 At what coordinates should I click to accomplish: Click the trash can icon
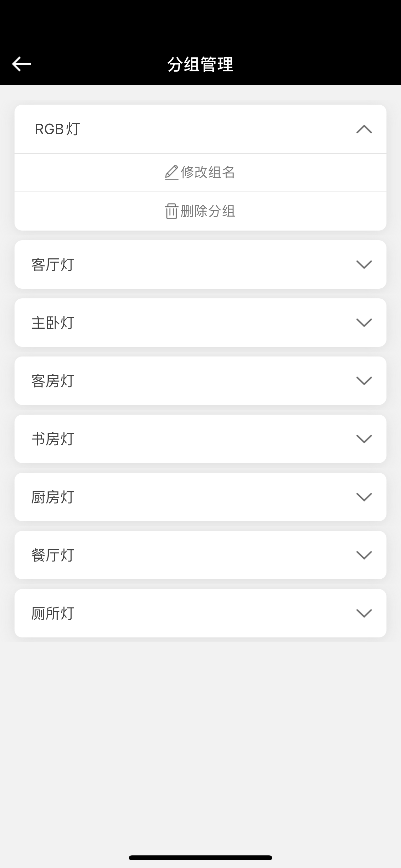(171, 211)
